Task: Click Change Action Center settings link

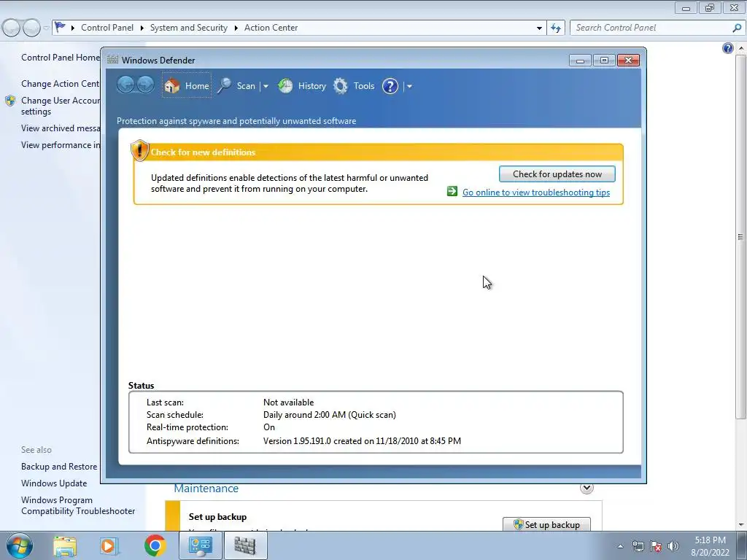Action: tap(61, 83)
